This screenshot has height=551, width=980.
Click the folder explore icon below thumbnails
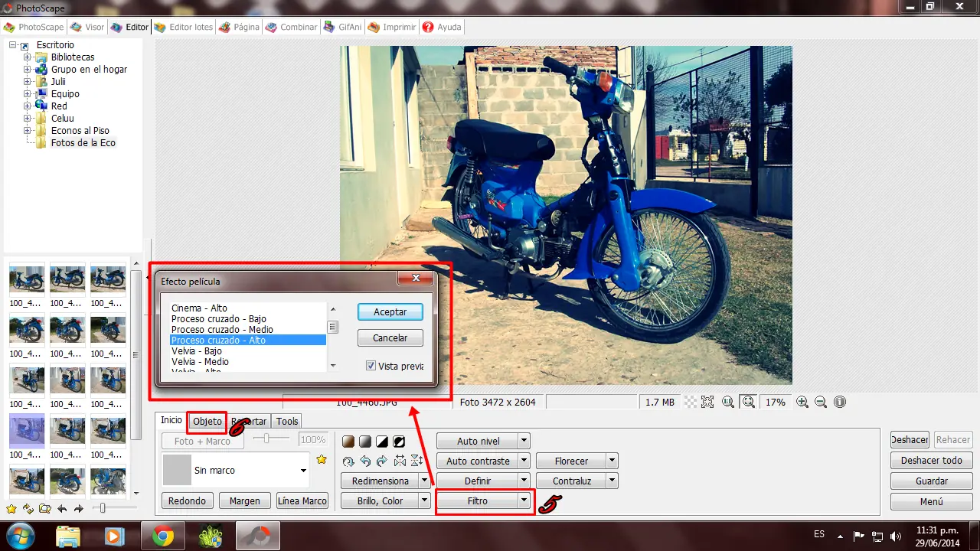pyautogui.click(x=45, y=509)
